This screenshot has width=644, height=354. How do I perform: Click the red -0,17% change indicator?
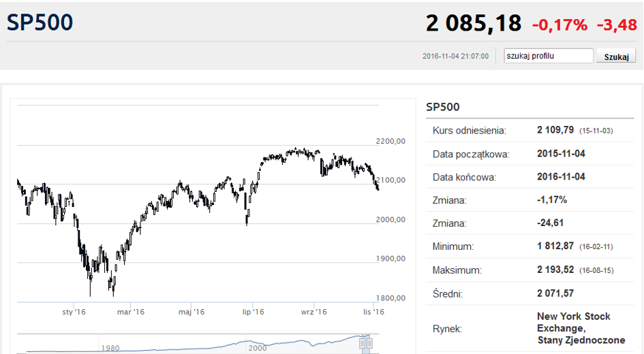(x=559, y=25)
